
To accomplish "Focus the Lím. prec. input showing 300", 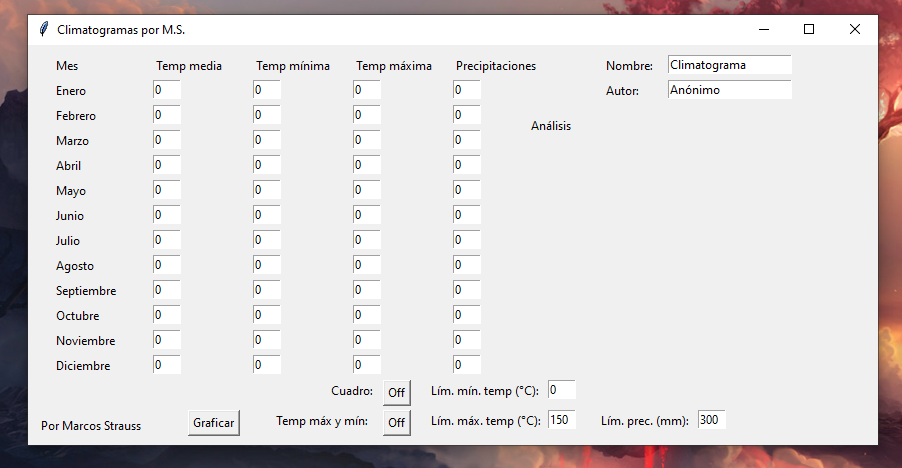I will (x=712, y=420).
